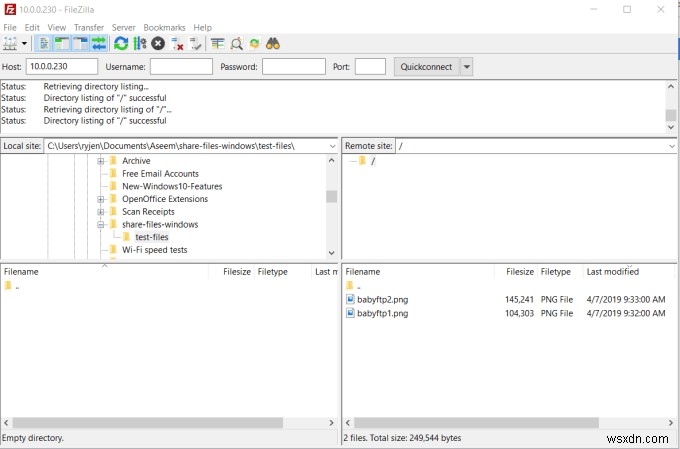Select Wi-Fi speed tests folder
The height and width of the screenshot is (449, 680).
(154, 250)
